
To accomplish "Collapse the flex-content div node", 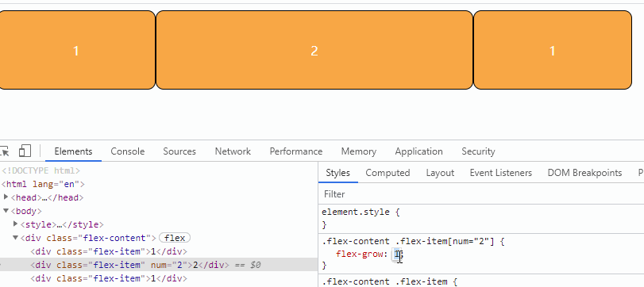I will [x=16, y=238].
